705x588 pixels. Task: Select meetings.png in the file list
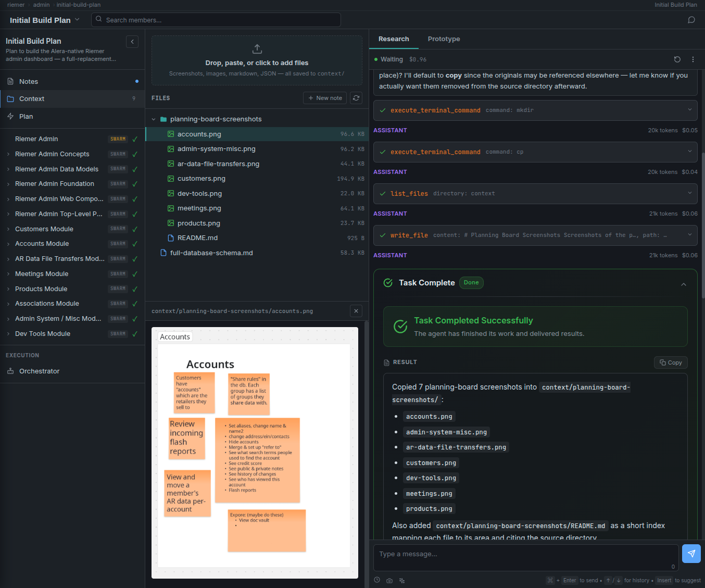click(x=257, y=208)
